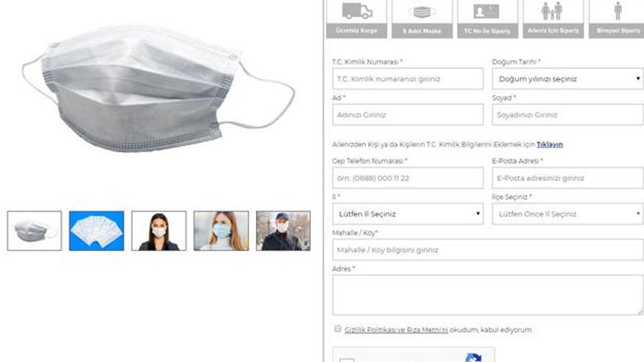This screenshot has height=362, width=644.
Task: Choose the Aileniz İçin Sipariş family icon
Action: coord(552,11)
